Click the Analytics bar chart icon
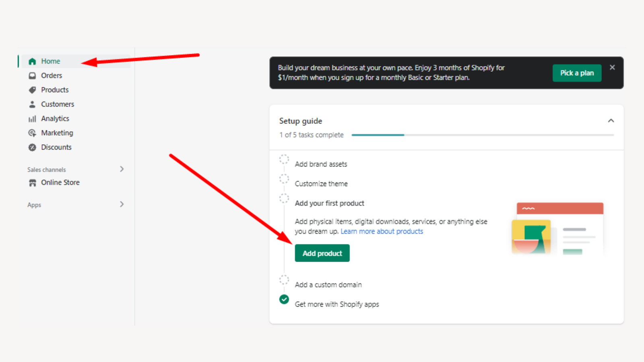644x362 pixels. [32, 119]
